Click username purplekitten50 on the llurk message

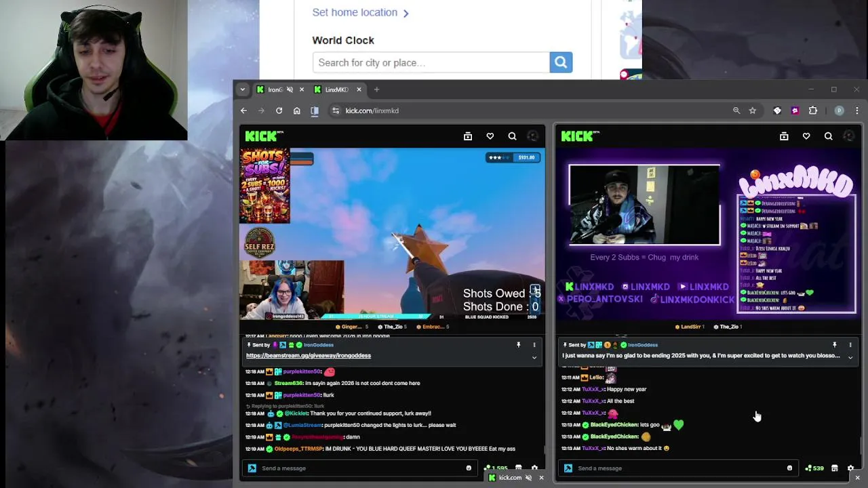click(x=302, y=395)
